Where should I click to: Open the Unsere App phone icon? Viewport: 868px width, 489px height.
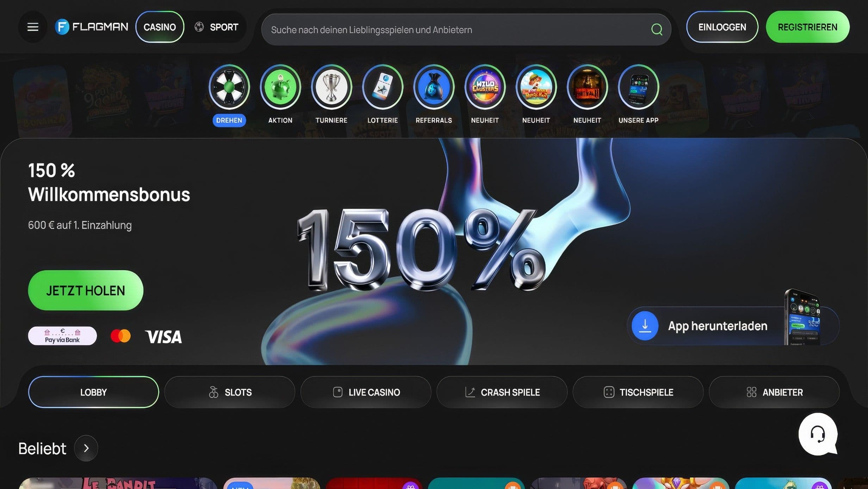[638, 87]
